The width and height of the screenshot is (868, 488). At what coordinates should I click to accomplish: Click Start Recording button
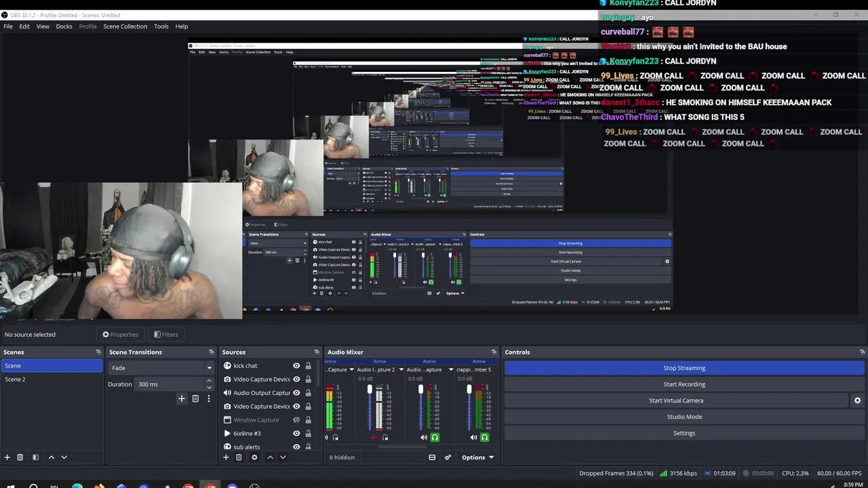click(684, 384)
